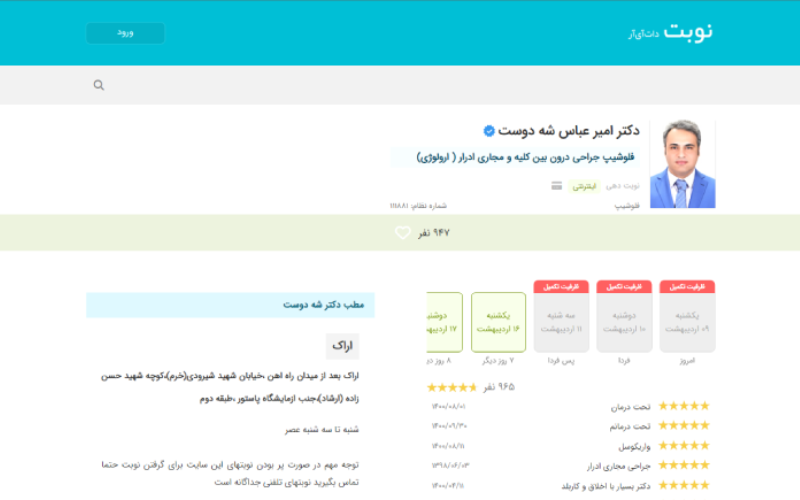
Task: Click the overall star rating beside ۹۶۵ نفر
Action: [452, 387]
